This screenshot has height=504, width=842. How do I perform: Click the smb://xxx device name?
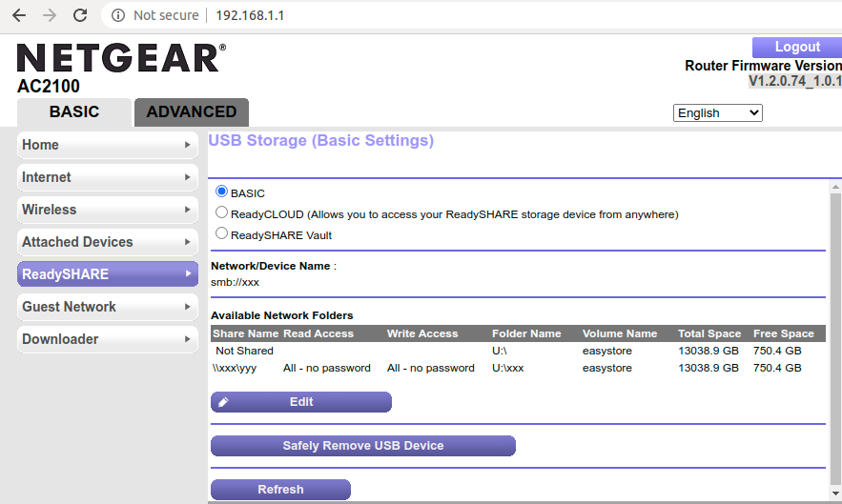(235, 282)
